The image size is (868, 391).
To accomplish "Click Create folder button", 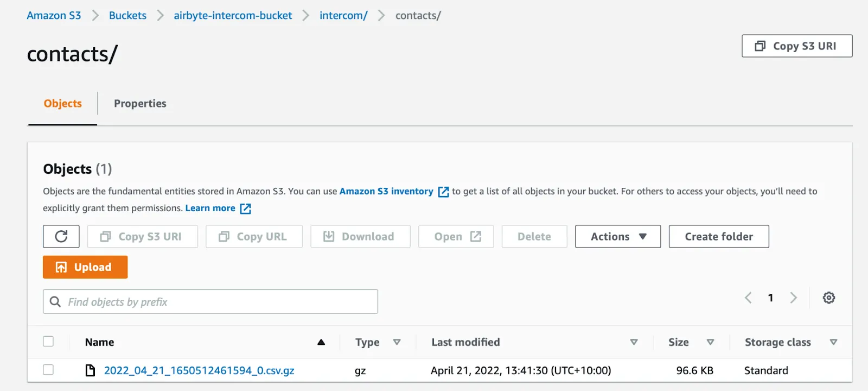I will pos(719,236).
